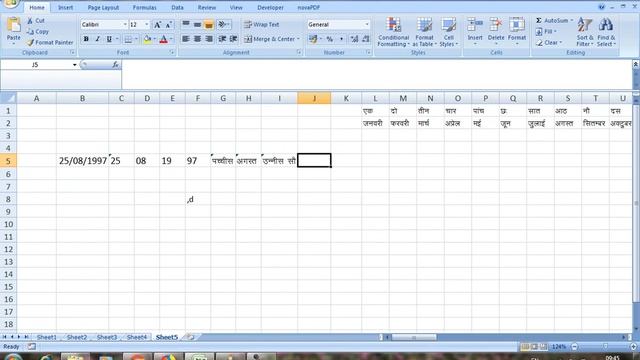Switch to the Page Layout tab
Image resolution: width=640 pixels, height=360 pixels.
tap(103, 7)
